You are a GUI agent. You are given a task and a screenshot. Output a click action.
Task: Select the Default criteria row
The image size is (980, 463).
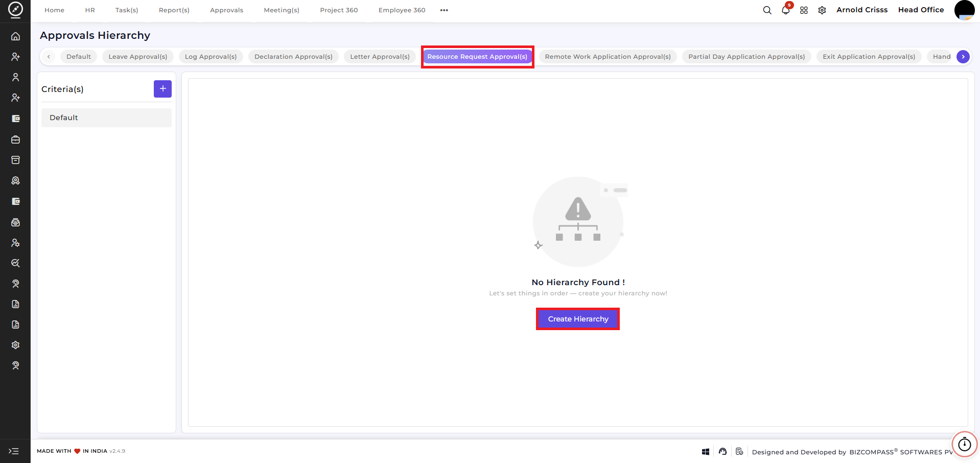(106, 118)
